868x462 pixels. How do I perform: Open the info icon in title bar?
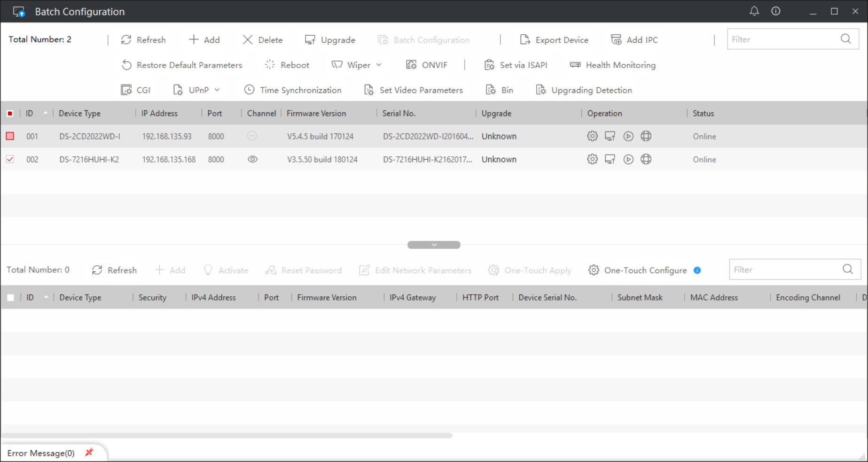tap(776, 11)
